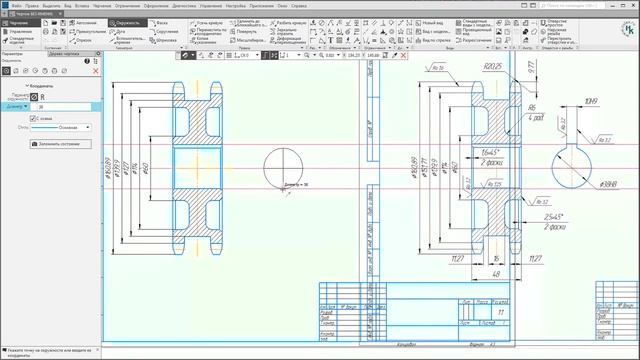
Task: Click the snaps toggle icon in quick toolbar
Action: [x=185, y=55]
